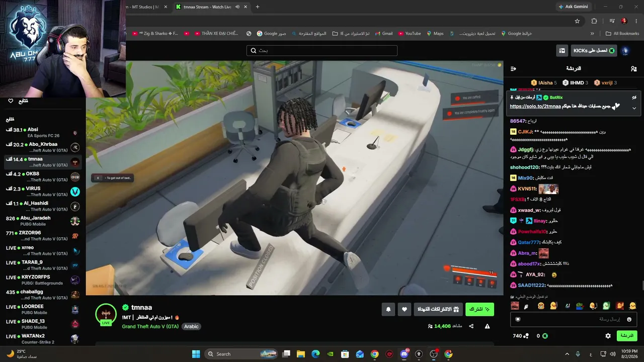Show hidden system tray icons
This screenshot has width=644, height=362.
(567, 354)
